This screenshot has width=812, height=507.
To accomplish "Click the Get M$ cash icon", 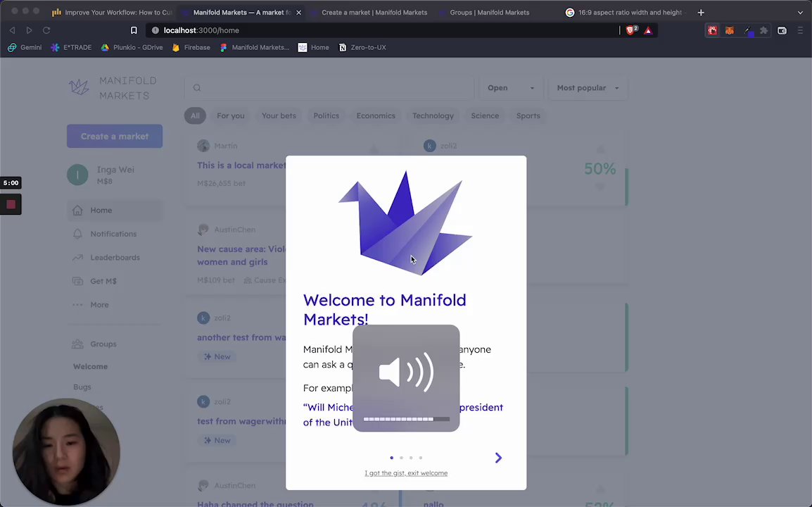I will pos(77,281).
